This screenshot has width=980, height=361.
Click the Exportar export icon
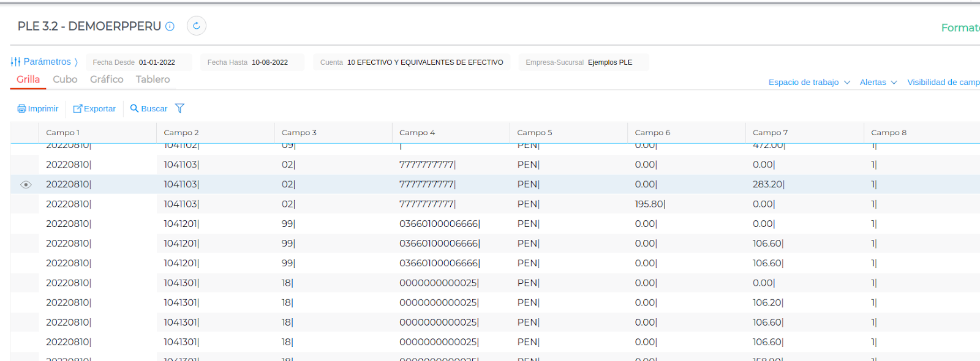tap(78, 108)
